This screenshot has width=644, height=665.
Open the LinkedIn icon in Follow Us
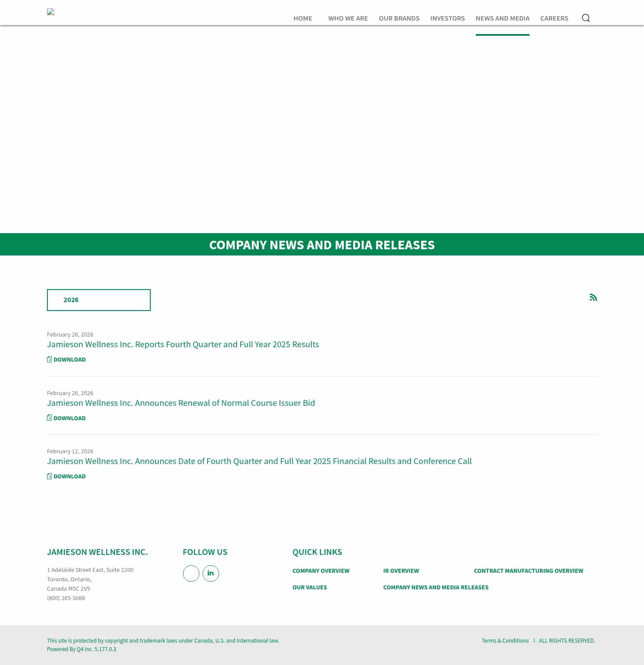211,573
